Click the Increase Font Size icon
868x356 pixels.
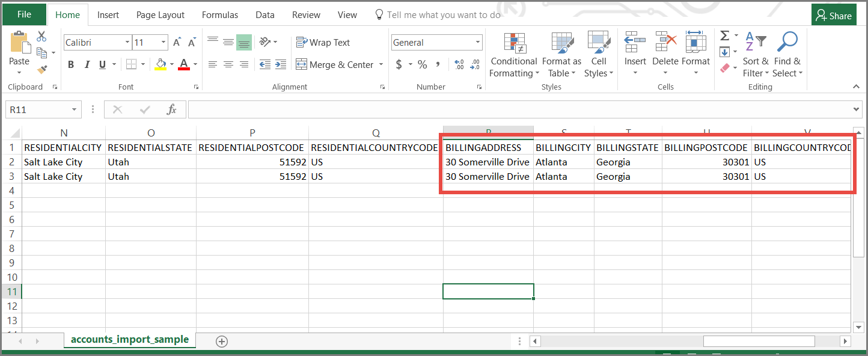[177, 43]
